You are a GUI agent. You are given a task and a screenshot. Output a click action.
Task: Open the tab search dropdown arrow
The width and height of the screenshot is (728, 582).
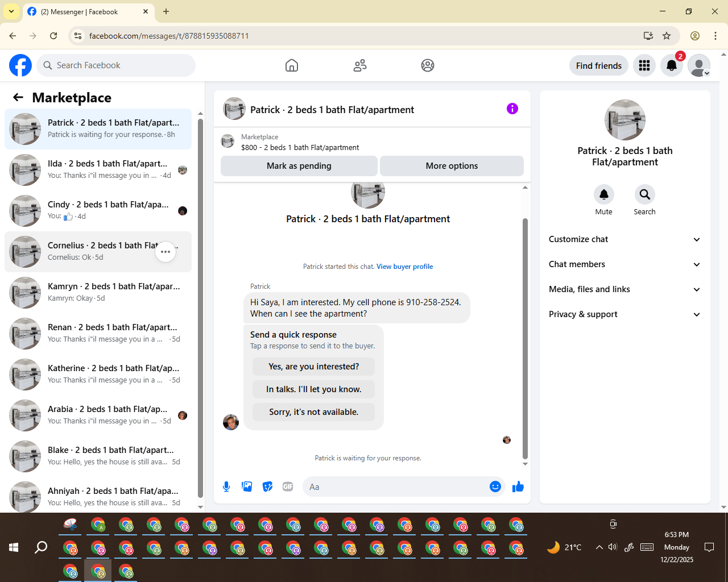pyautogui.click(x=11, y=11)
